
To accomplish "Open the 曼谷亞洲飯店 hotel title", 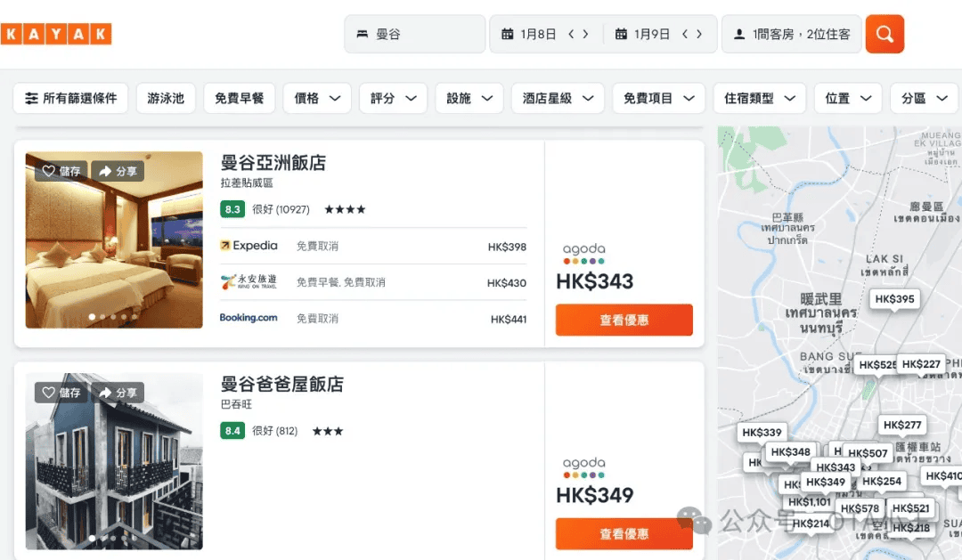I will [273, 163].
